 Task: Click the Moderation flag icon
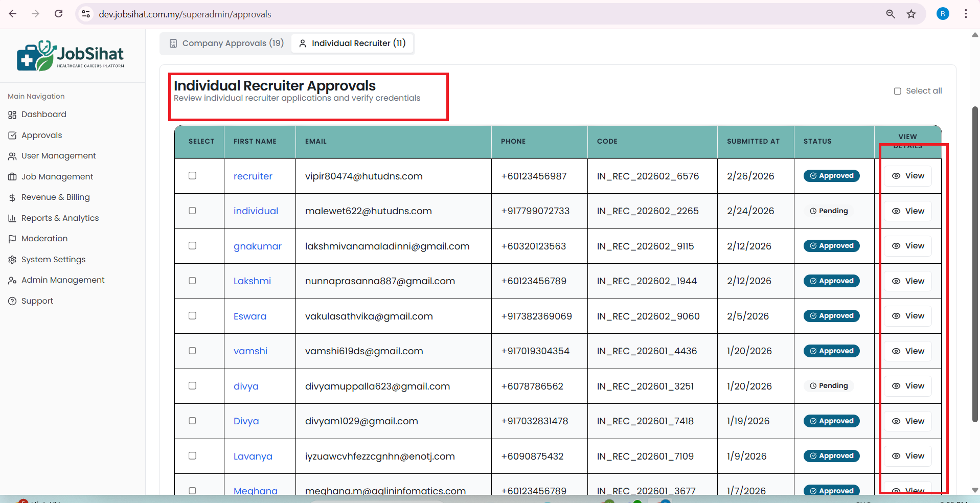(12, 239)
